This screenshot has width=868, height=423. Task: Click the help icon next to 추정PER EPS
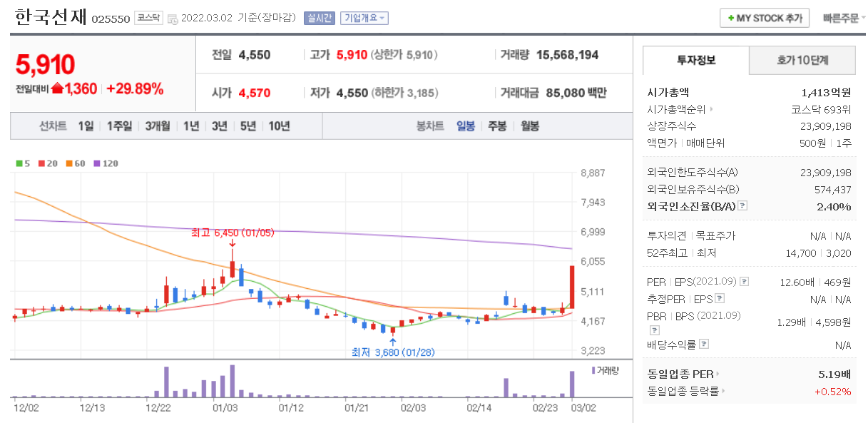coord(720,298)
